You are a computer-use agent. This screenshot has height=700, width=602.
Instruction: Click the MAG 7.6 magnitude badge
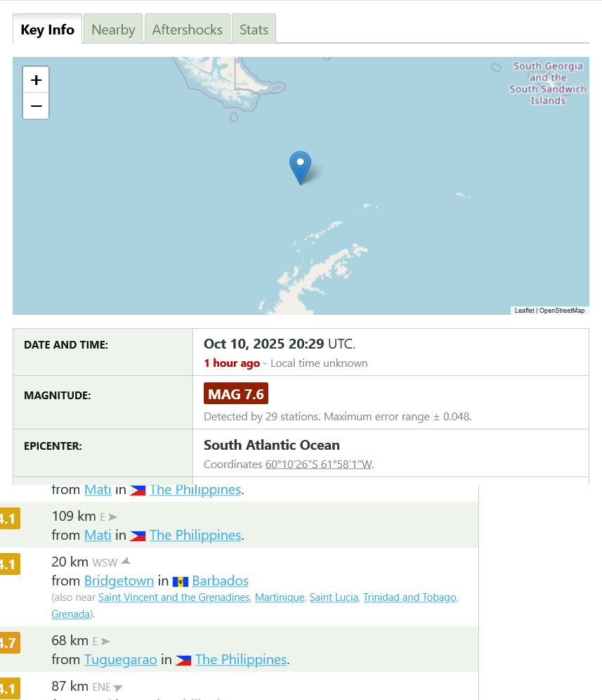coord(236,394)
